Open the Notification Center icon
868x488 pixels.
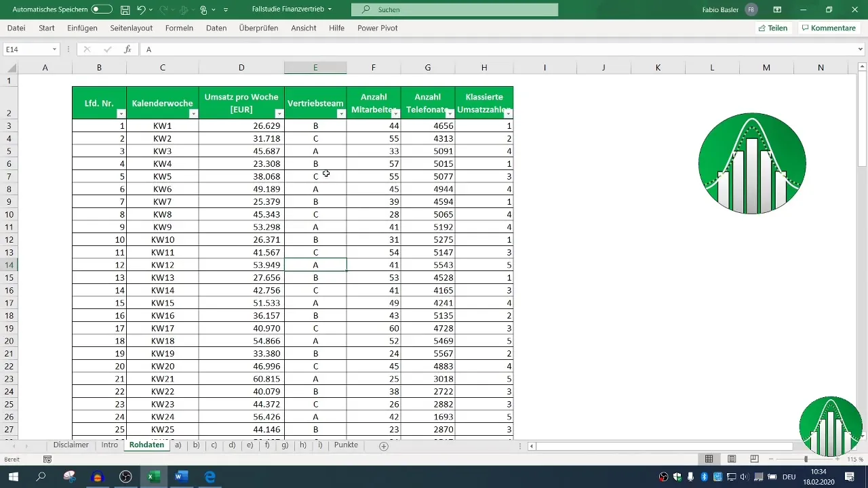click(x=849, y=476)
